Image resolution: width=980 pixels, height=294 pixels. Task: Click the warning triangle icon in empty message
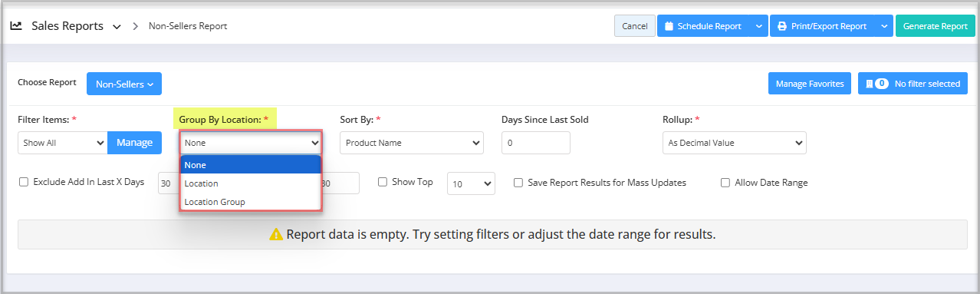point(276,235)
